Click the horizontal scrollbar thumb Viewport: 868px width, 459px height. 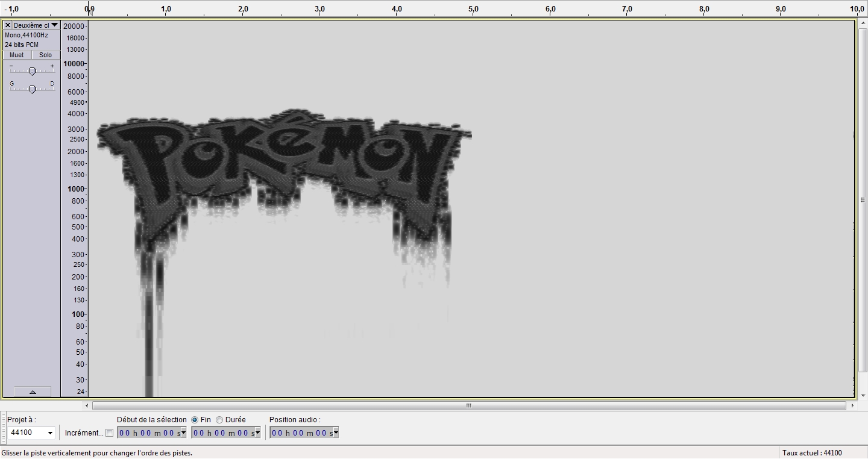[469, 405]
